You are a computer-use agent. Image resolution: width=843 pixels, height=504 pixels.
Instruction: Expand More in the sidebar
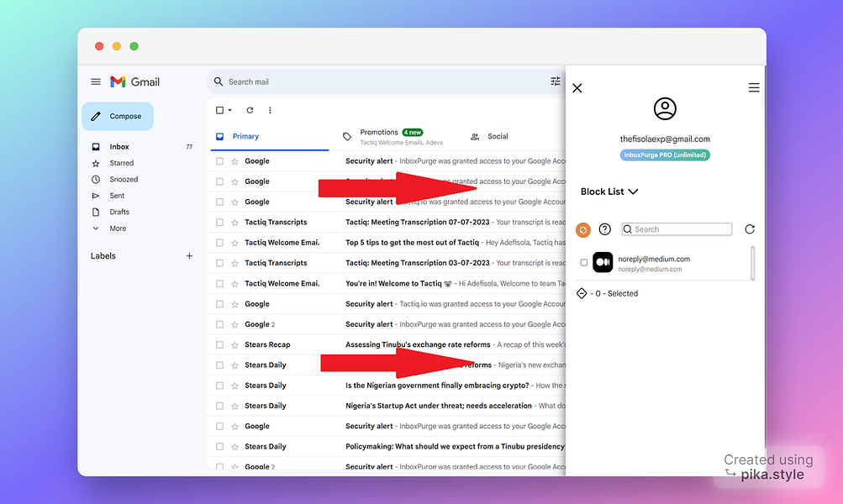(x=118, y=228)
